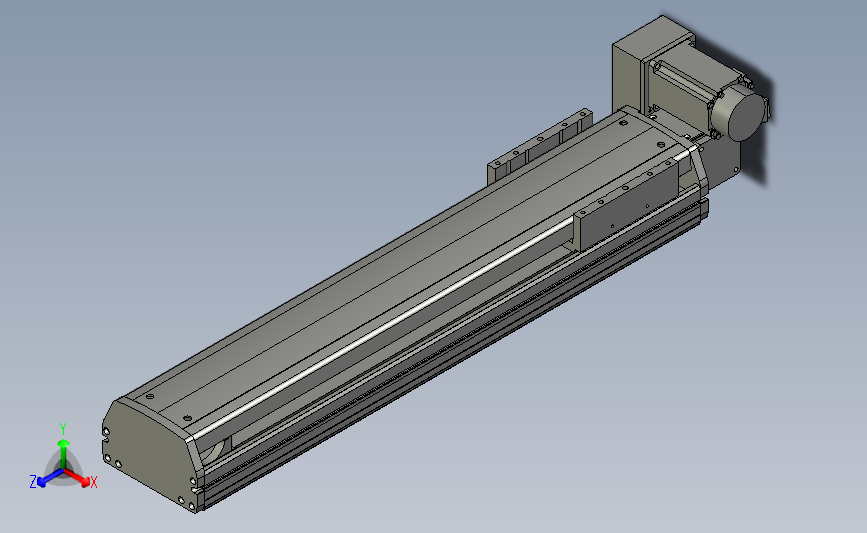The image size is (867, 533).
Task: Select the slider carriage block on the actuator
Action: coord(627,204)
